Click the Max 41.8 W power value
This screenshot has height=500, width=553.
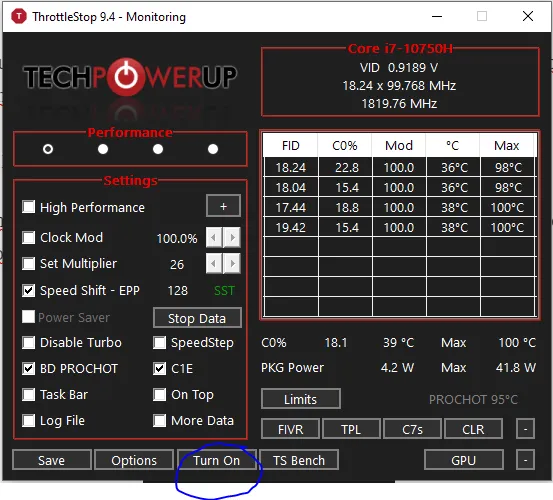coord(516,368)
